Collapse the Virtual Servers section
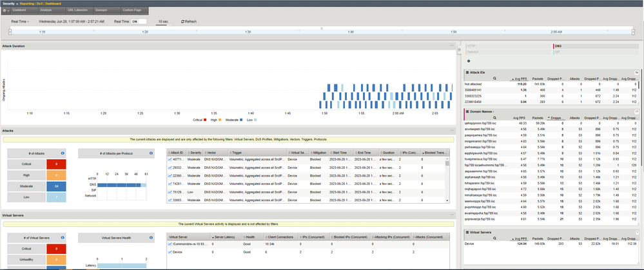 (453, 213)
